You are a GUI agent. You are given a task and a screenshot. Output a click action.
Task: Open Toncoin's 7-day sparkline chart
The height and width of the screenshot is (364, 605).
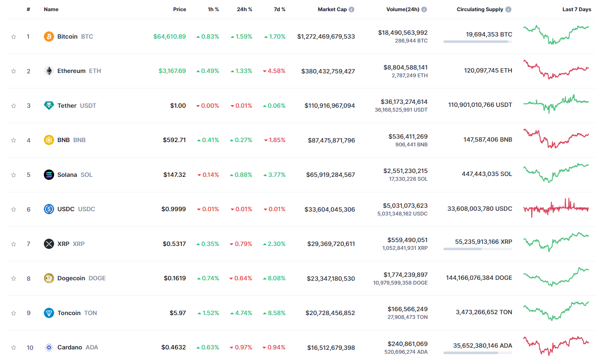click(x=556, y=311)
